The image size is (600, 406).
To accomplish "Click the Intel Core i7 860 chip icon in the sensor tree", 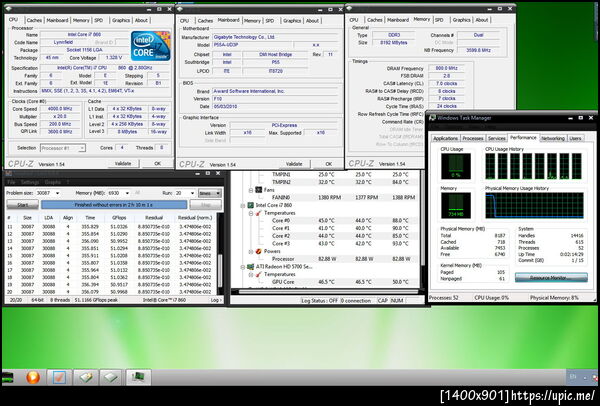I will click(x=251, y=205).
